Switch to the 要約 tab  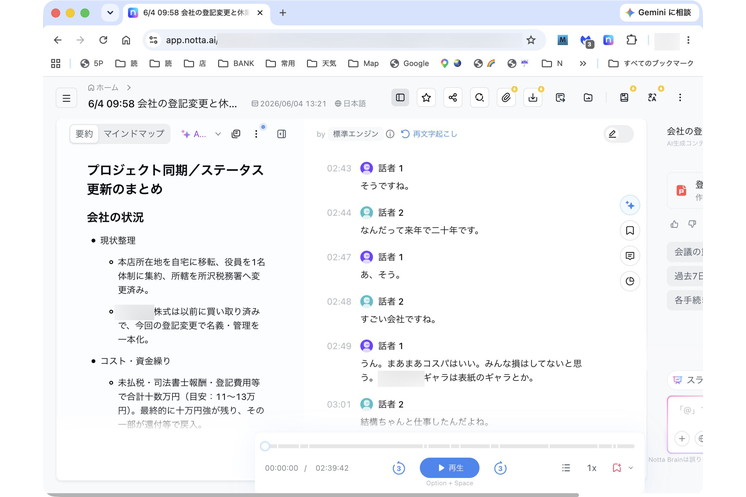(84, 134)
